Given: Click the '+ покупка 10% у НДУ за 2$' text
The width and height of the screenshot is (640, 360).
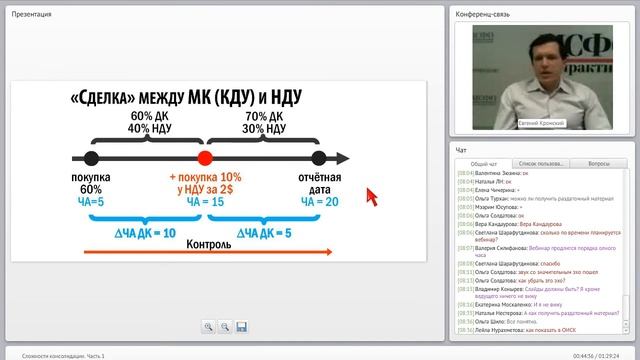Looking at the screenshot, I should (x=205, y=183).
